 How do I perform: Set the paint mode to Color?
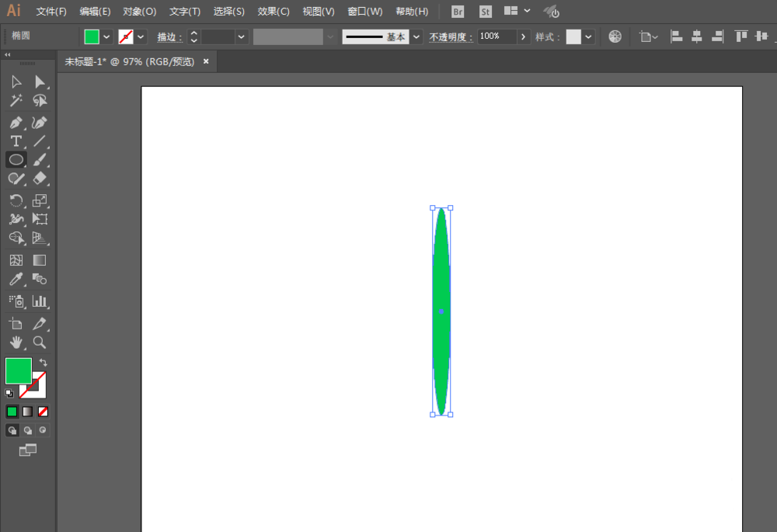click(12, 412)
